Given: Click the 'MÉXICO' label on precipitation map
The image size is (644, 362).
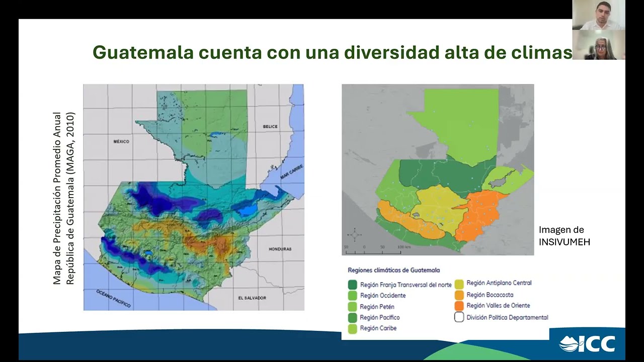Looking at the screenshot, I should click(121, 142).
